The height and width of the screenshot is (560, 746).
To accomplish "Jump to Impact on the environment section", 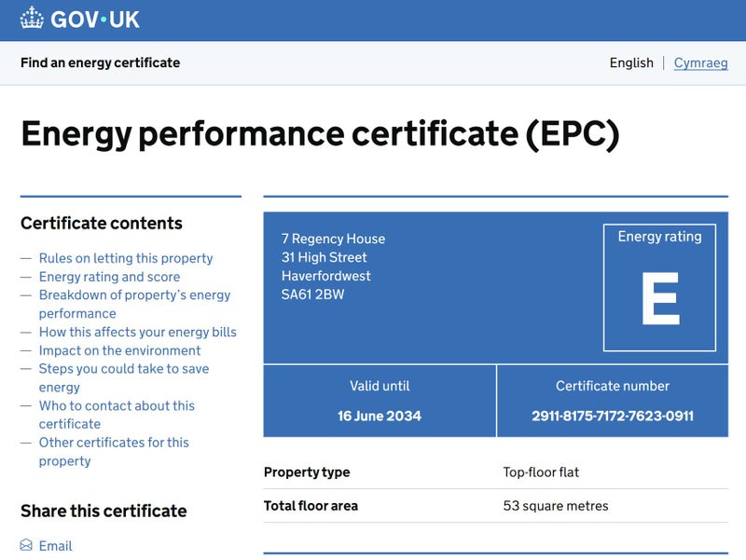I will click(119, 350).
